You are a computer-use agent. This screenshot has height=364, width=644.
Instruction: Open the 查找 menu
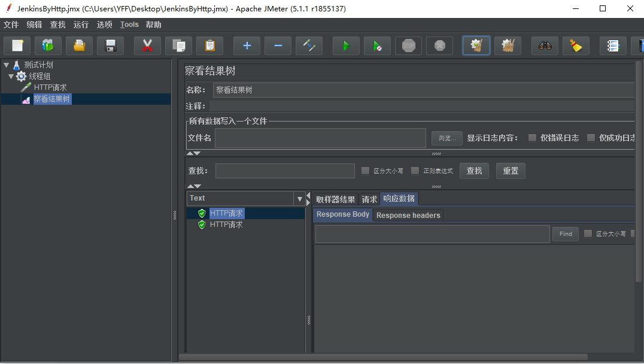coord(58,25)
